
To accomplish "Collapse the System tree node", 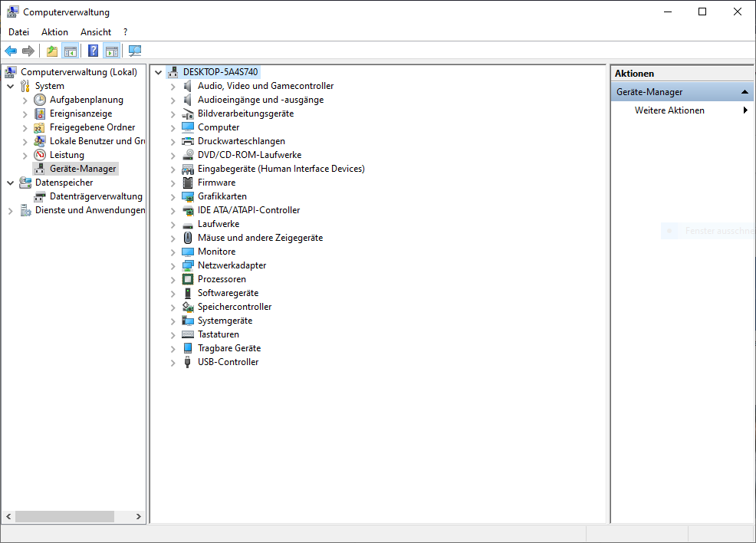I will (11, 87).
